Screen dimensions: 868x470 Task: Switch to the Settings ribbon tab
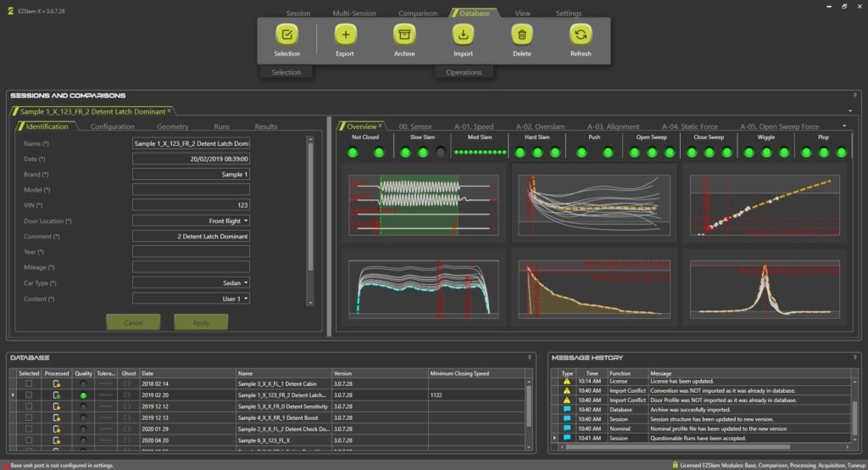tap(568, 14)
